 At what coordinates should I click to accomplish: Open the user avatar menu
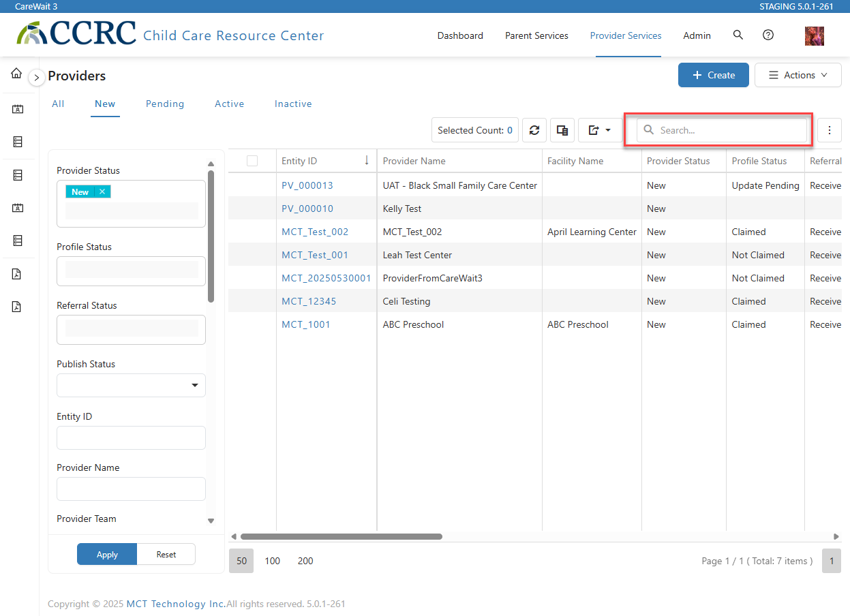[x=815, y=36]
